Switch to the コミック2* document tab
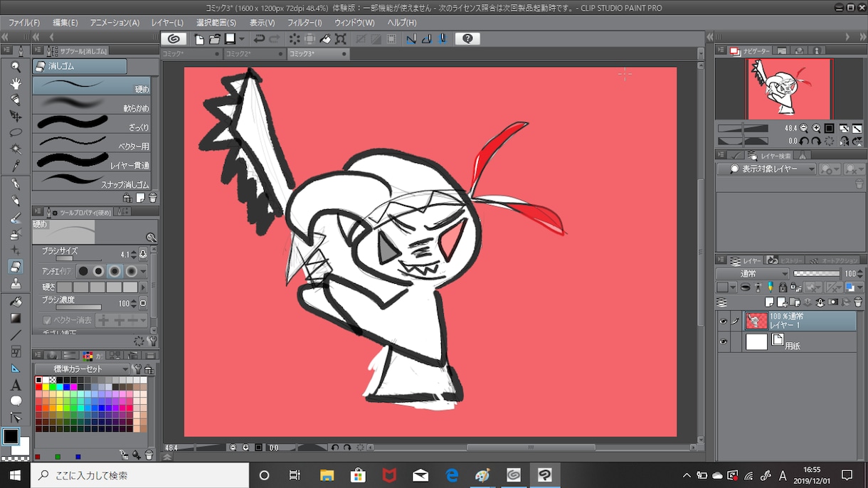 [254, 54]
